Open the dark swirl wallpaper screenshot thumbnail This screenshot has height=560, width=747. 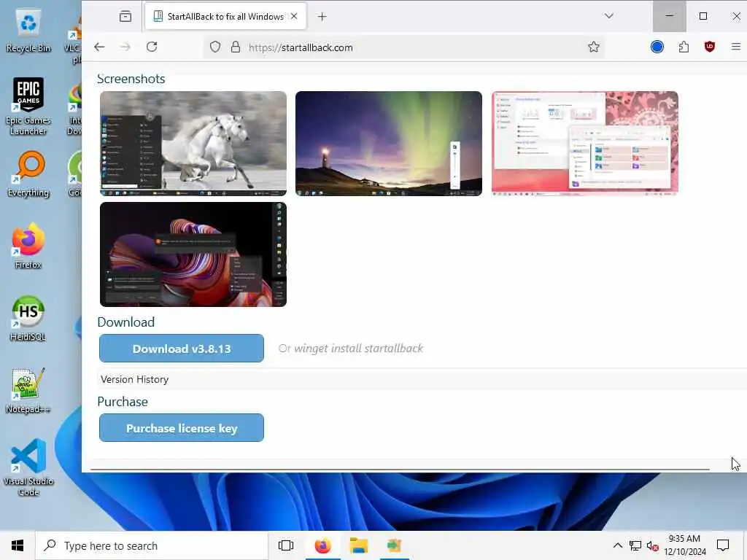[193, 254]
